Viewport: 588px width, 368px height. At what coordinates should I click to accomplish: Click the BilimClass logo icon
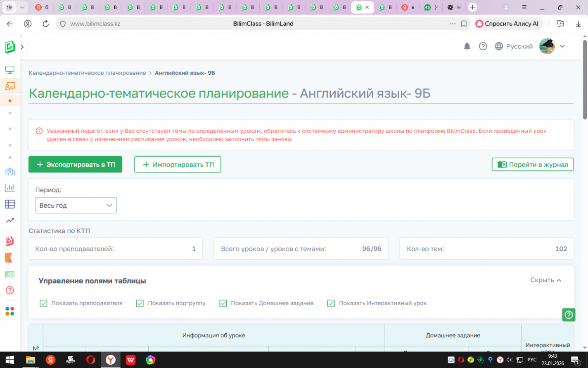tap(10, 47)
